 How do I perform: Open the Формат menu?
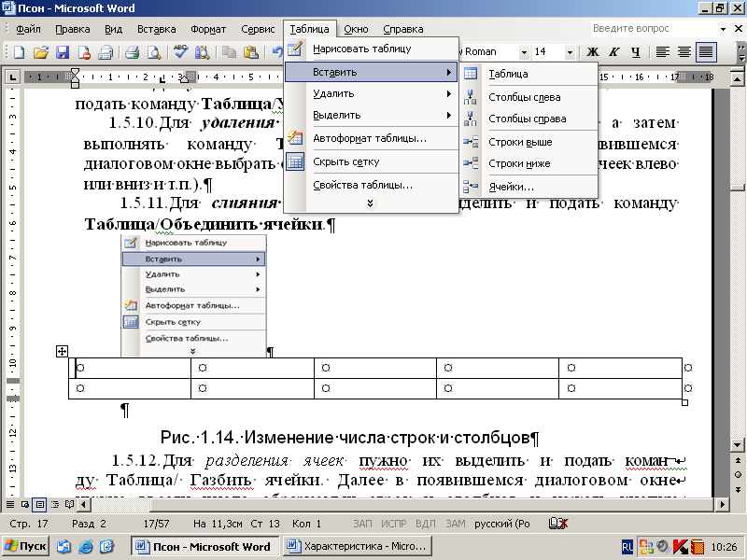point(208,30)
